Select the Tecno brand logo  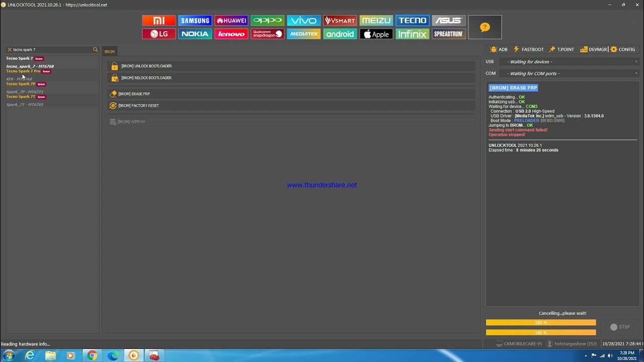[413, 21]
